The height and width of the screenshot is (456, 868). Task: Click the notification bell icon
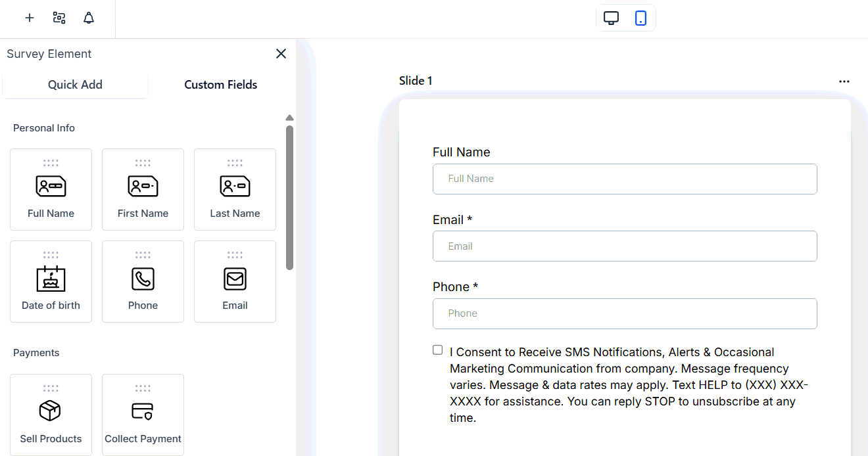coord(89,18)
